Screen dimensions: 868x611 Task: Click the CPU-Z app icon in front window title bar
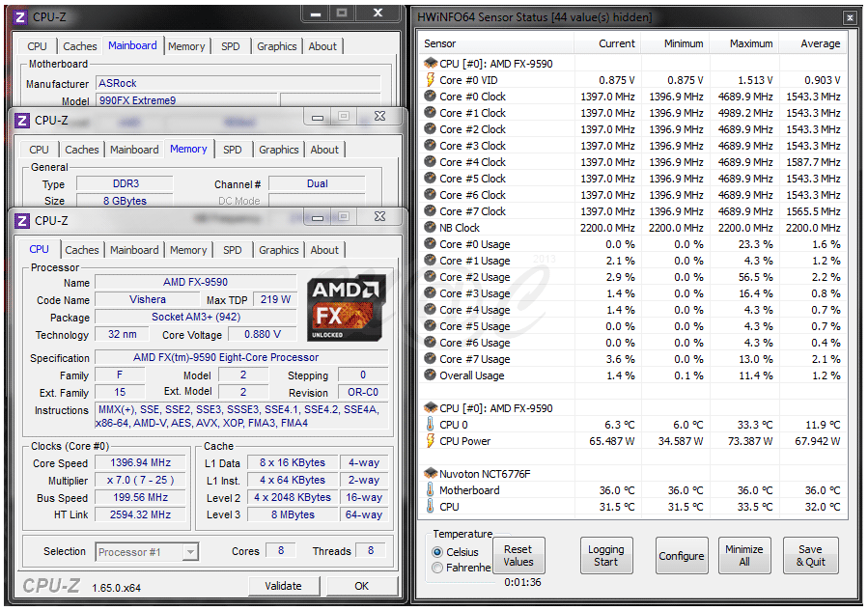pos(22,221)
